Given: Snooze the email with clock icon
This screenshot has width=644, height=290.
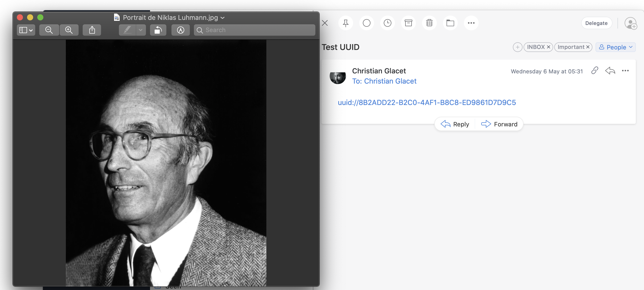Looking at the screenshot, I should (387, 23).
